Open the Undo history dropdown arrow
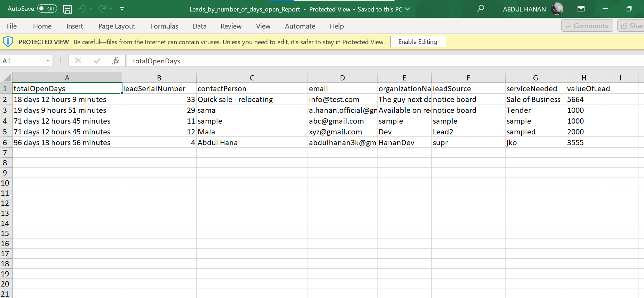 91,9
